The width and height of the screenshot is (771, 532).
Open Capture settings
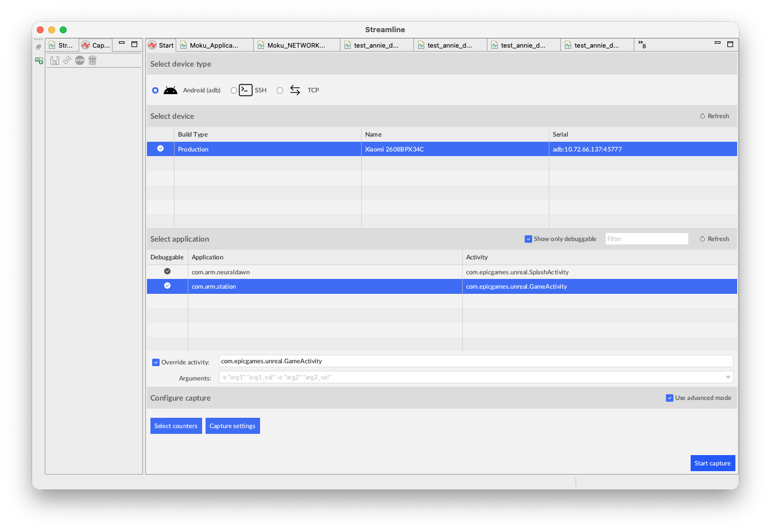[233, 426]
